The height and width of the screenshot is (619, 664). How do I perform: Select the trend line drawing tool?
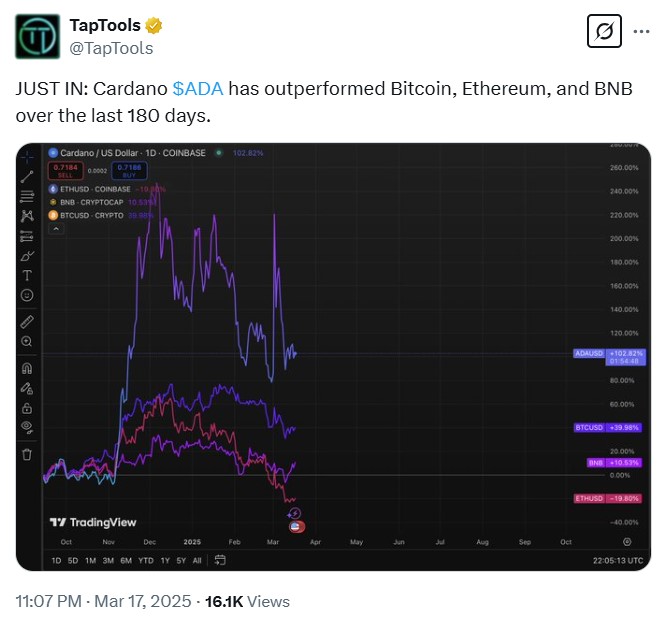tap(27, 175)
